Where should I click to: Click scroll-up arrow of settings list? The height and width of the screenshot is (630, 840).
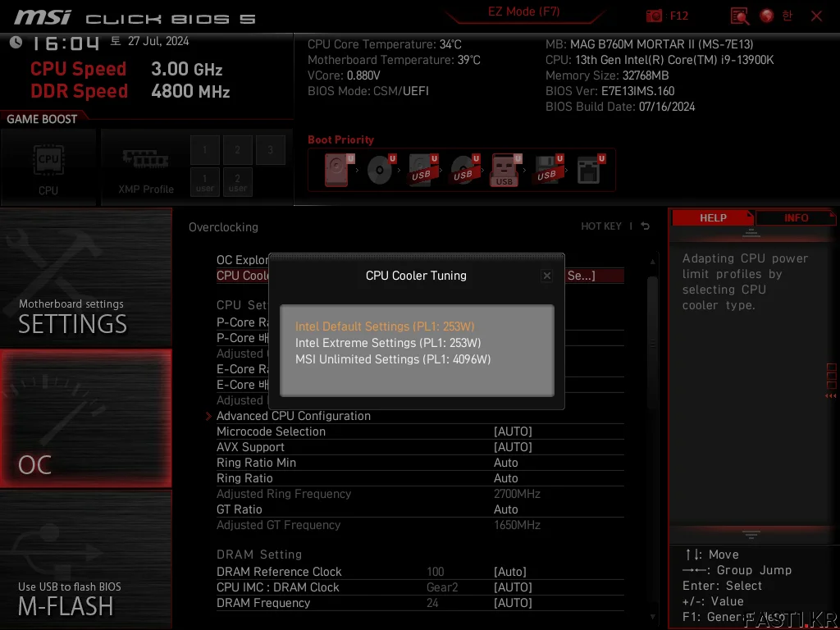pos(652,262)
